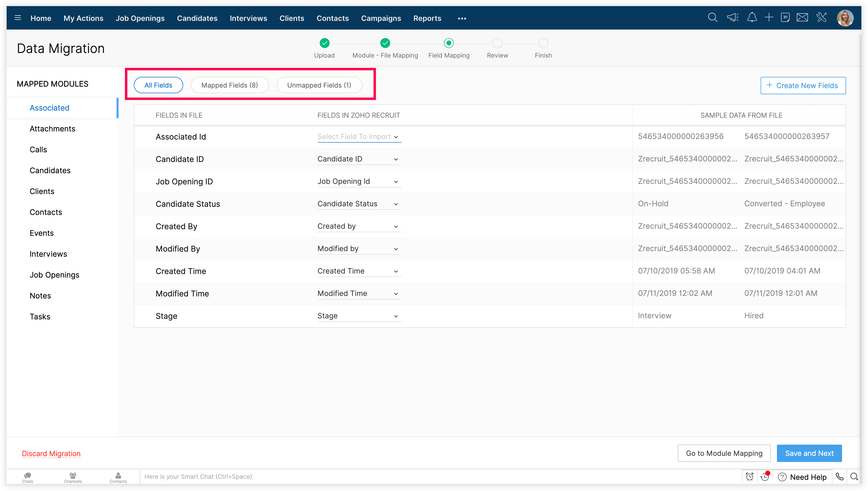Select the Mapped Fields (8) filter
This screenshot has width=868, height=491.
pyautogui.click(x=229, y=85)
